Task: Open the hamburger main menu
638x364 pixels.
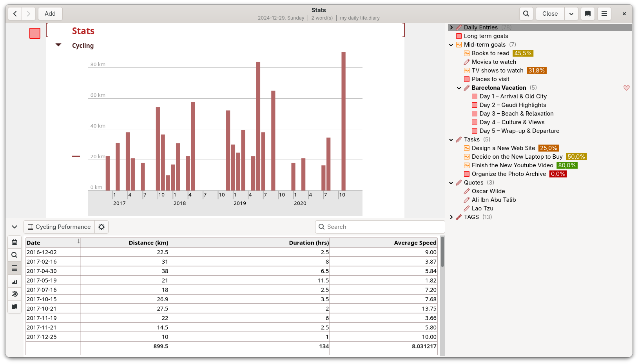Action: pos(604,14)
